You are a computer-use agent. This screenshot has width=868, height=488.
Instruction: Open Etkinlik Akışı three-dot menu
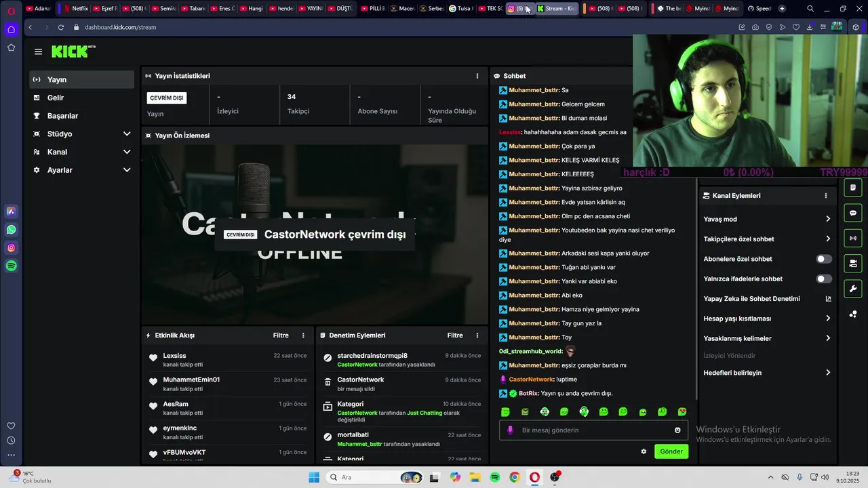[x=303, y=335]
